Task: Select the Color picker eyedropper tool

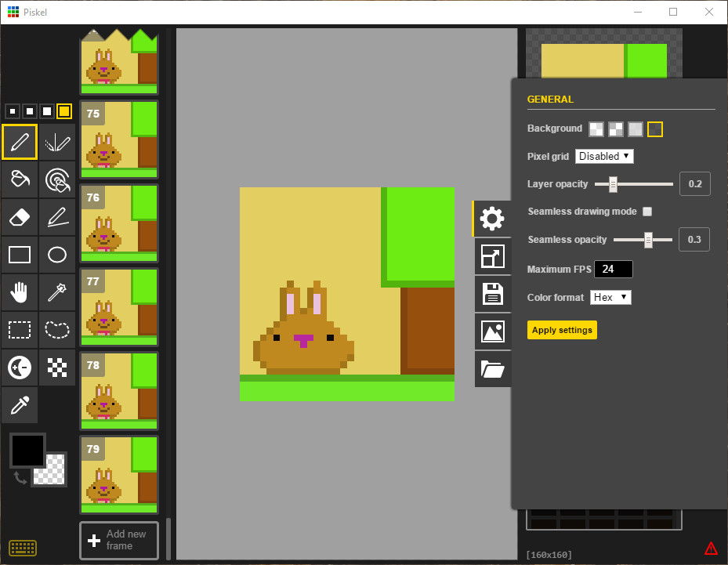Action: (x=20, y=405)
